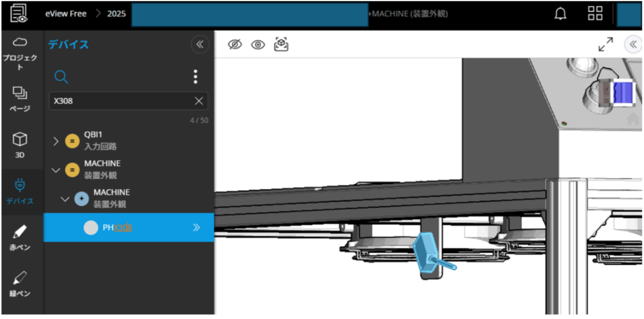Click the 2025 breadcrumb link
Viewport: 644px width, 319px height.
click(x=118, y=14)
